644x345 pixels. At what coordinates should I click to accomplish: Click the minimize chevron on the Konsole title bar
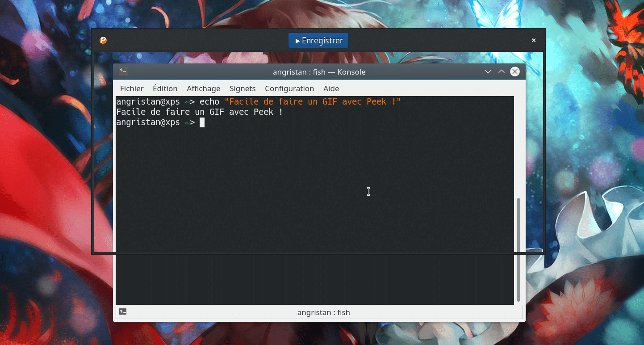point(488,71)
